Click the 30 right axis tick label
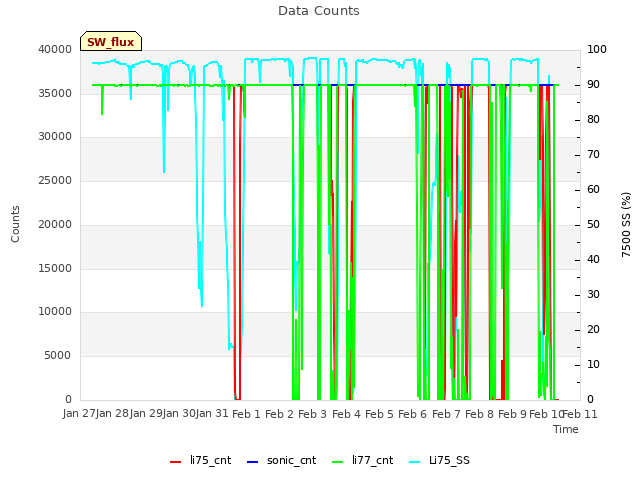Screen dimensions: 640x480 click(x=593, y=295)
